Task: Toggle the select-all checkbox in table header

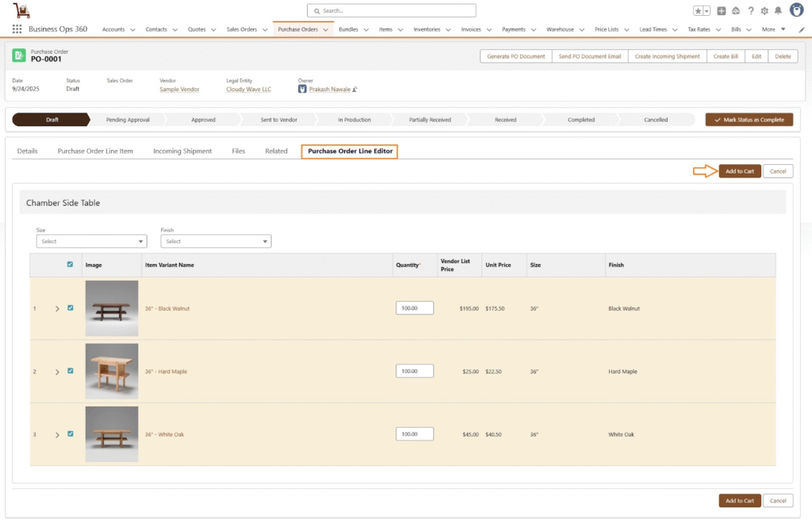Action: 71,265
